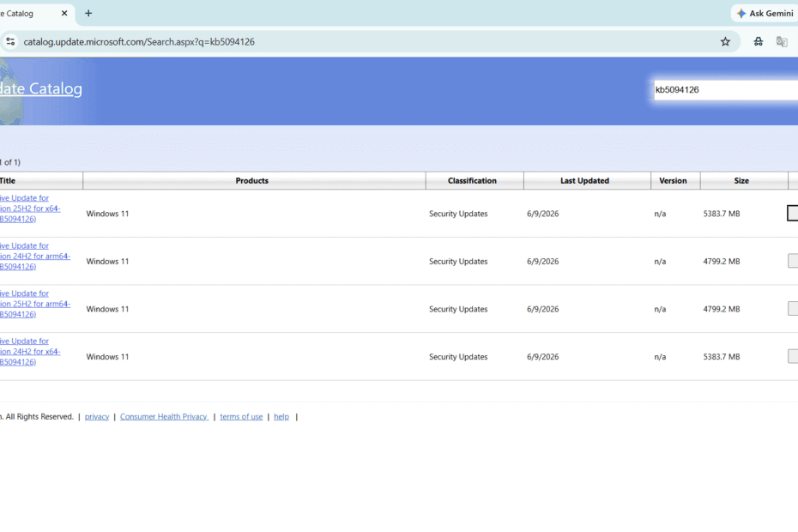Sort by the Products column header
The image size is (798, 532).
[x=252, y=181]
